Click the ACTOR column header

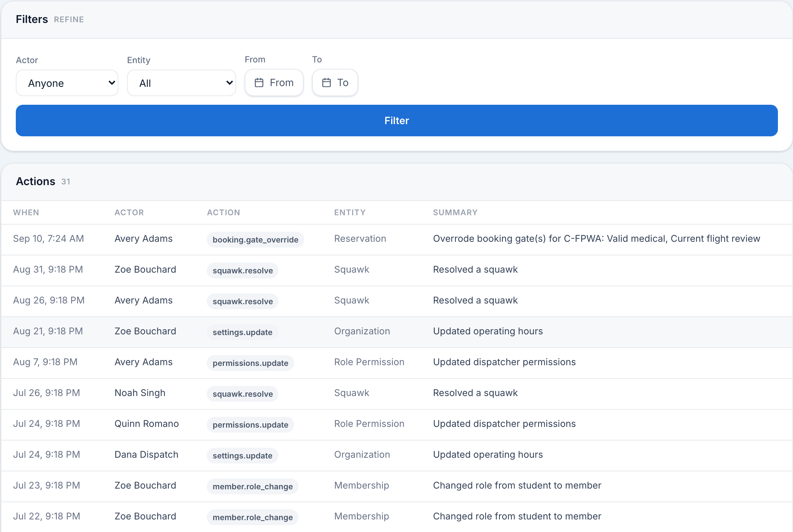coord(129,212)
